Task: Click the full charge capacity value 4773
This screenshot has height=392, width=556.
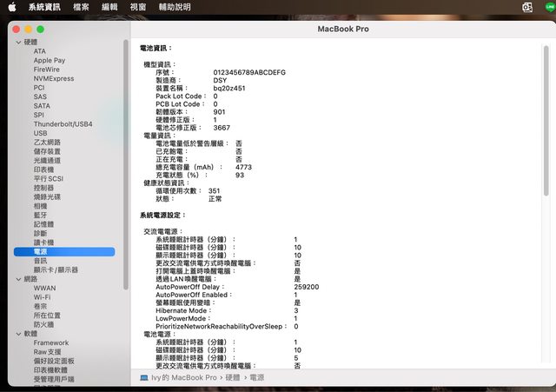Action: pos(243,167)
